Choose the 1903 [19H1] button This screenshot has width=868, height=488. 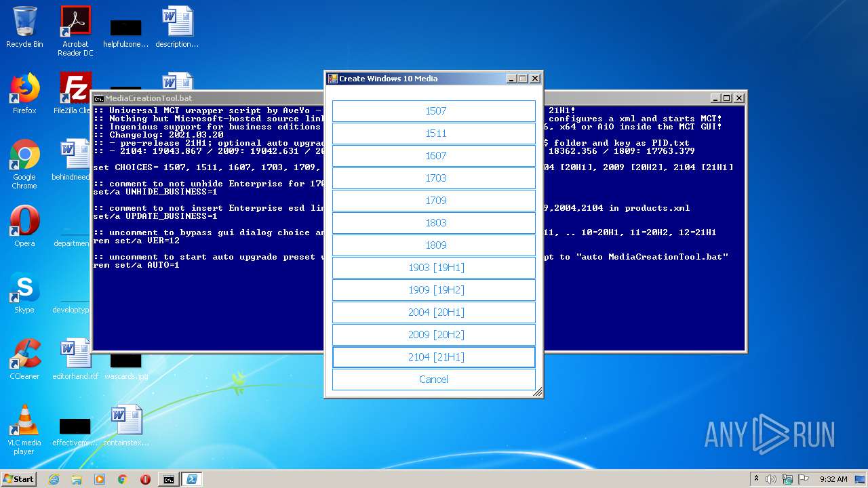[x=434, y=268]
